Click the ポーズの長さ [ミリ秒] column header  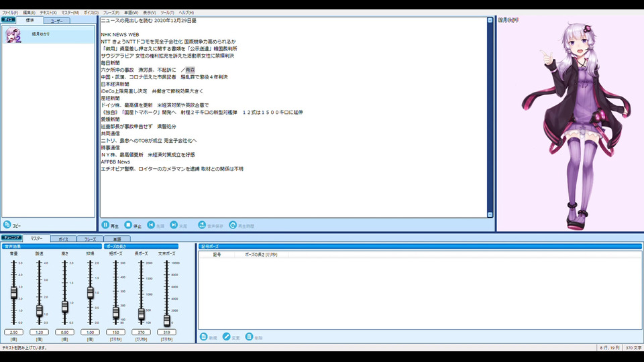point(261,255)
